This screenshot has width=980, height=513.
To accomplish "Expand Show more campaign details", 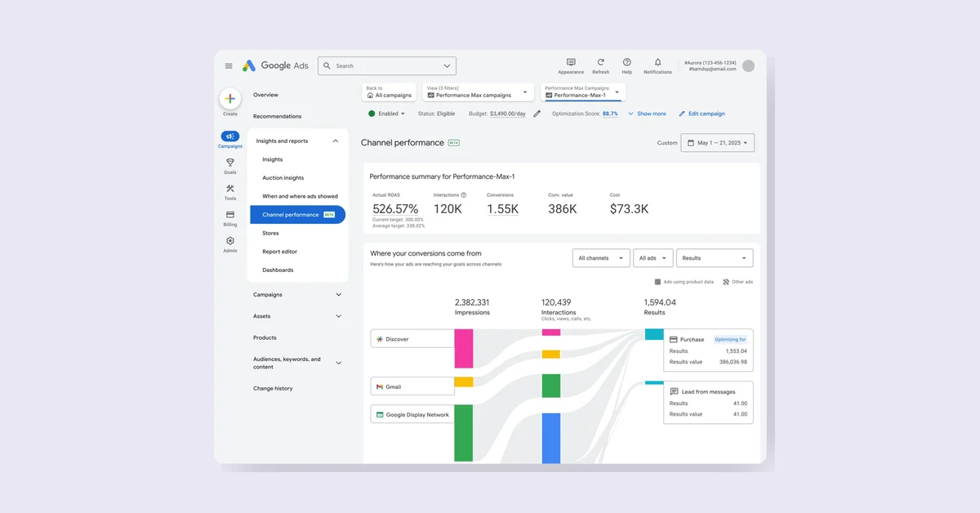I will pyautogui.click(x=647, y=114).
